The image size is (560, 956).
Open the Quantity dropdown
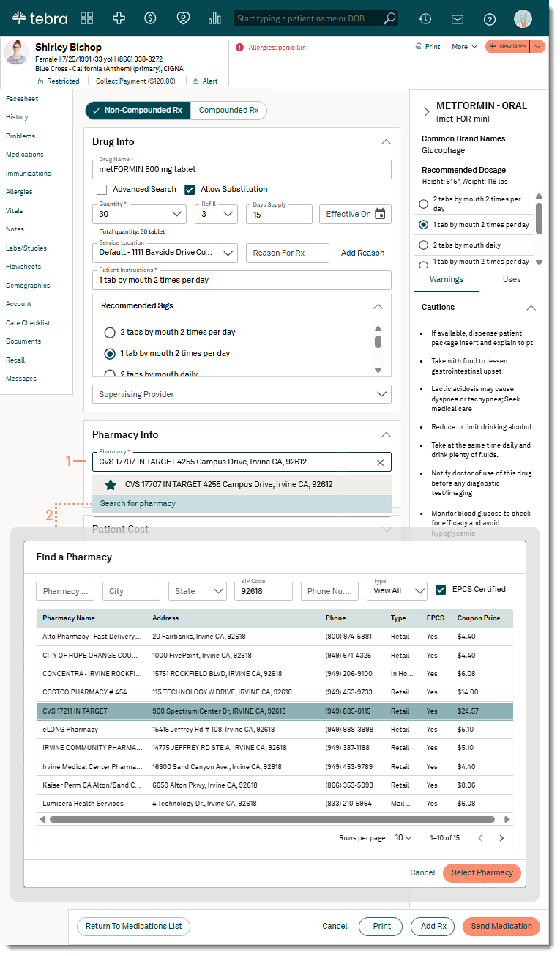pyautogui.click(x=140, y=214)
